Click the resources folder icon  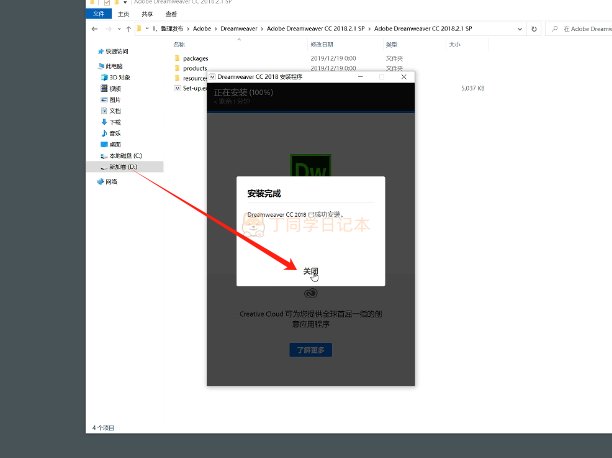[177, 78]
